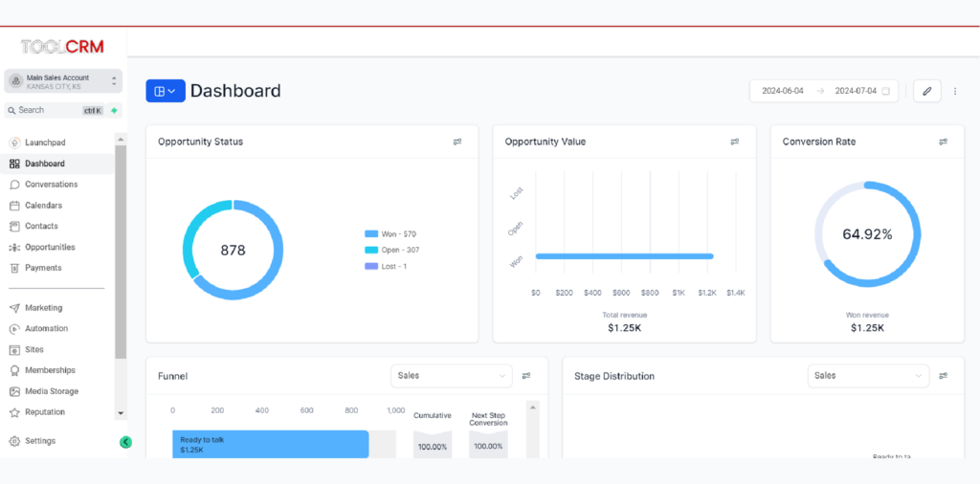
Task: Collapse the sidebar with green arrow
Action: pyautogui.click(x=125, y=442)
